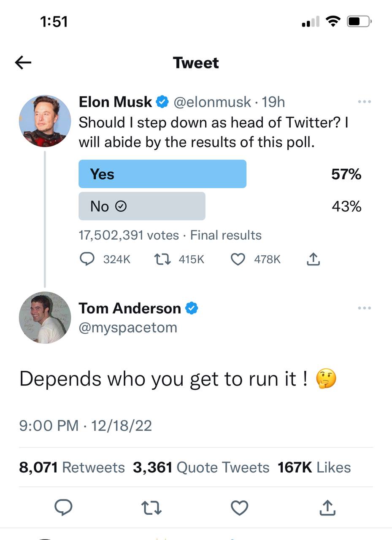Open replies on Elon Musk's poll tweet
The image size is (392, 540).
pos(87,259)
